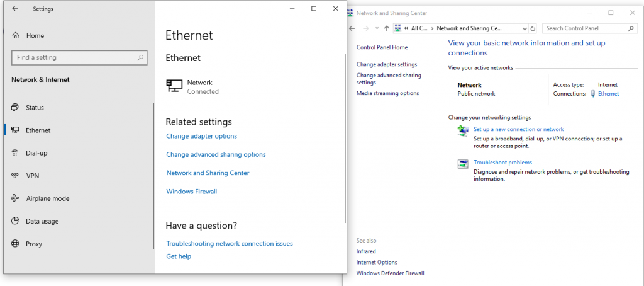Select the Airplane mode icon
The height and width of the screenshot is (286, 644).
point(15,198)
